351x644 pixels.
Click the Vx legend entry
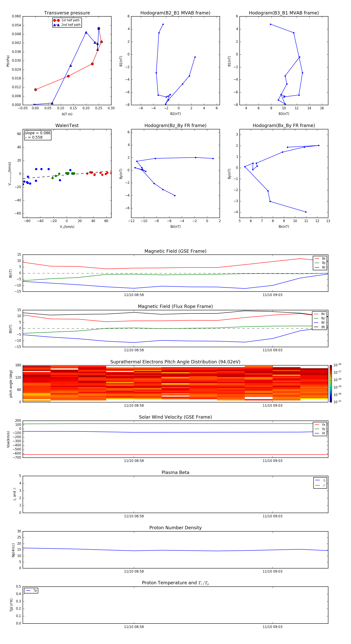(320, 424)
